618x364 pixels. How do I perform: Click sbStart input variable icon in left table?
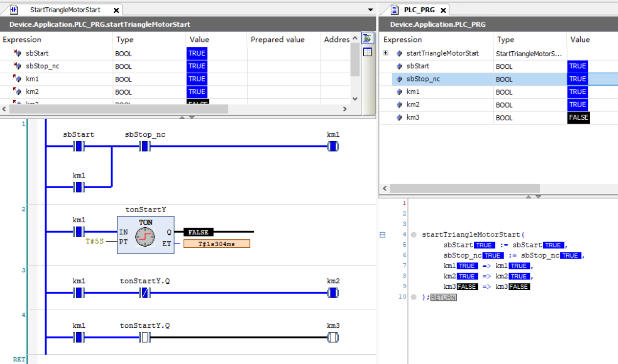click(x=17, y=53)
